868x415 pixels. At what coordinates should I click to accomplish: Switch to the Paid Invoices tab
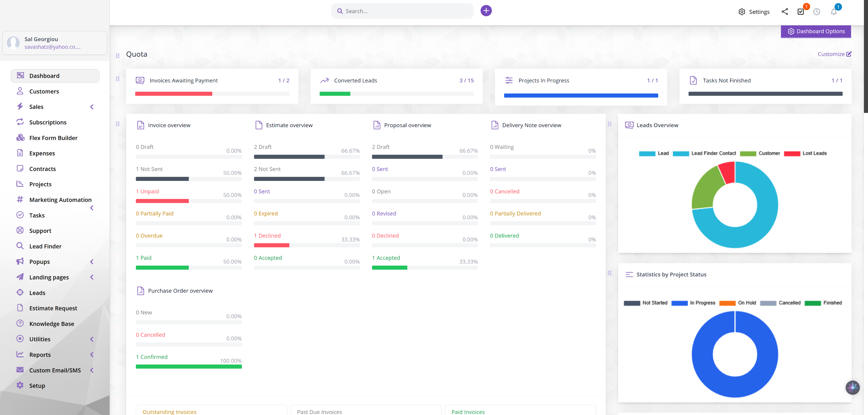click(468, 412)
